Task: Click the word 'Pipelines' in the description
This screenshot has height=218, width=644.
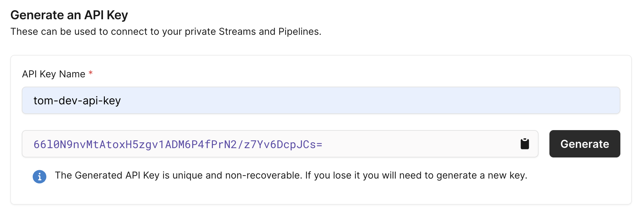Action: click(299, 32)
